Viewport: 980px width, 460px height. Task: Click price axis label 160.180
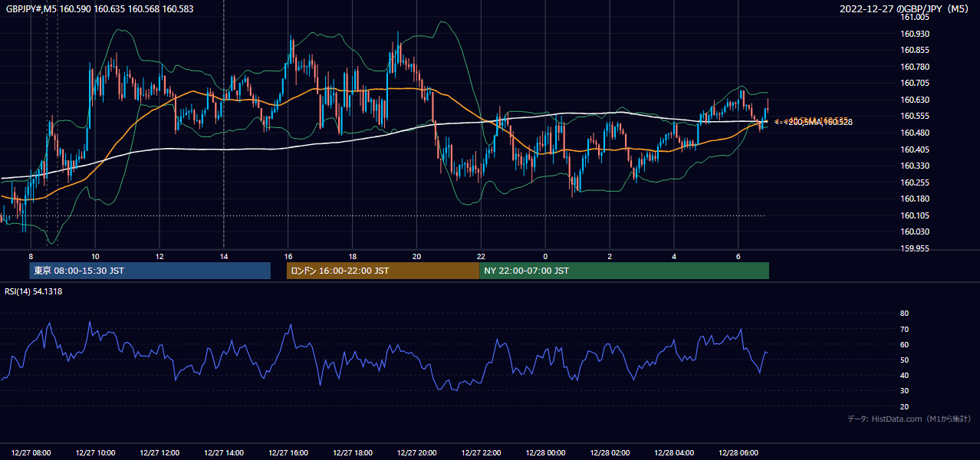coord(915,199)
